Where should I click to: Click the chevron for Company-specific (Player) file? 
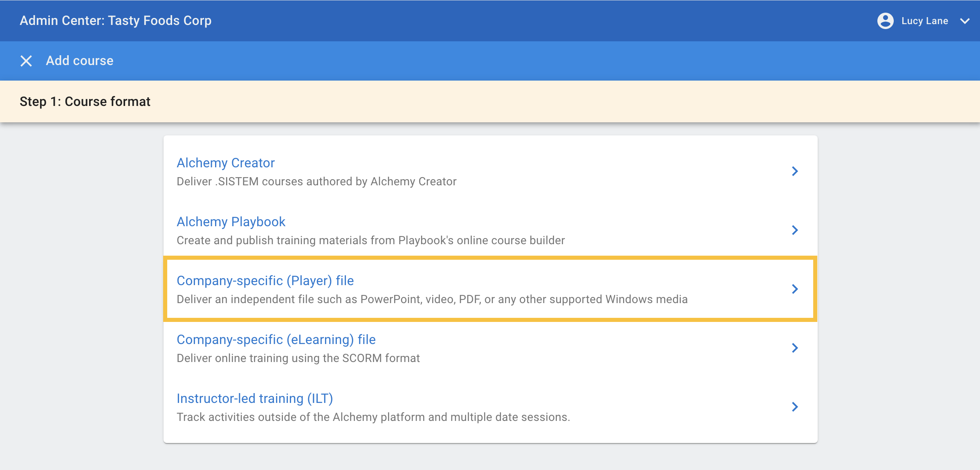pos(795,289)
